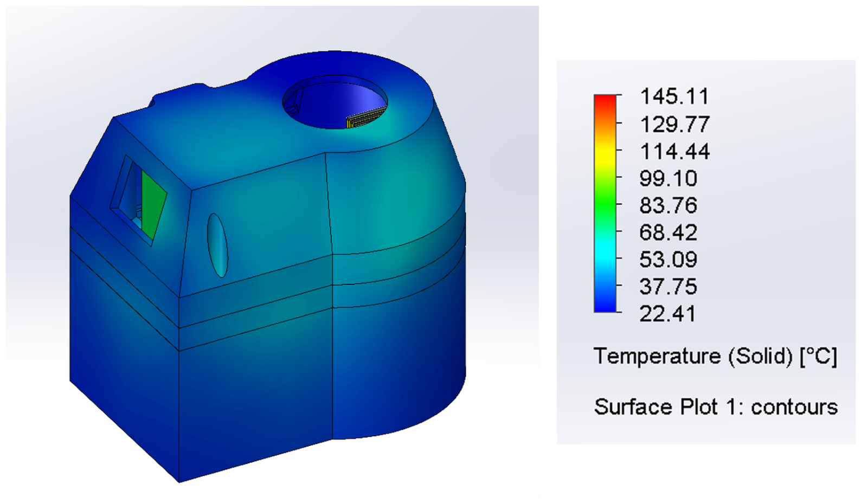
Task: Click the temperature color gradient bar
Action: 605,203
